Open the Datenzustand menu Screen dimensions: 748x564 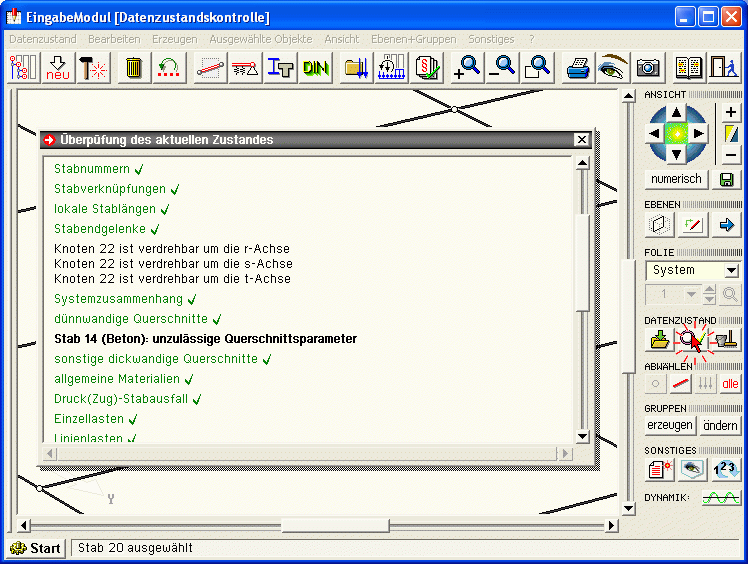click(x=43, y=39)
